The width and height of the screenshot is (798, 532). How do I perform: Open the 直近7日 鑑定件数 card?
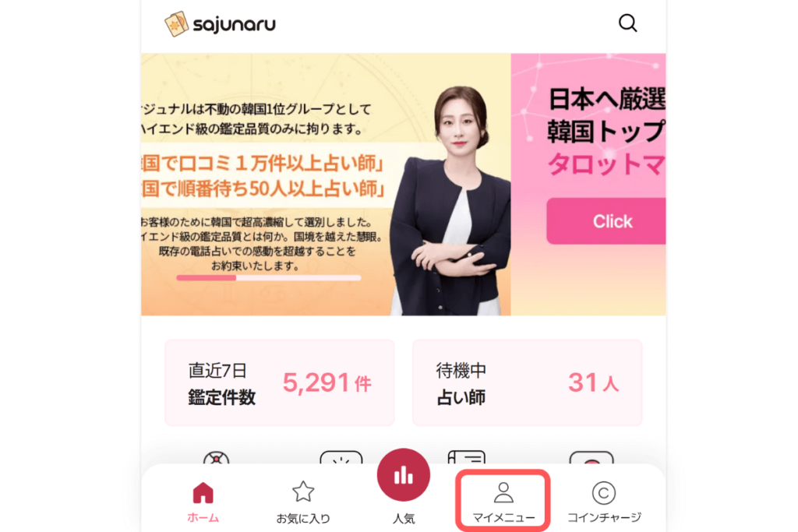click(280, 382)
